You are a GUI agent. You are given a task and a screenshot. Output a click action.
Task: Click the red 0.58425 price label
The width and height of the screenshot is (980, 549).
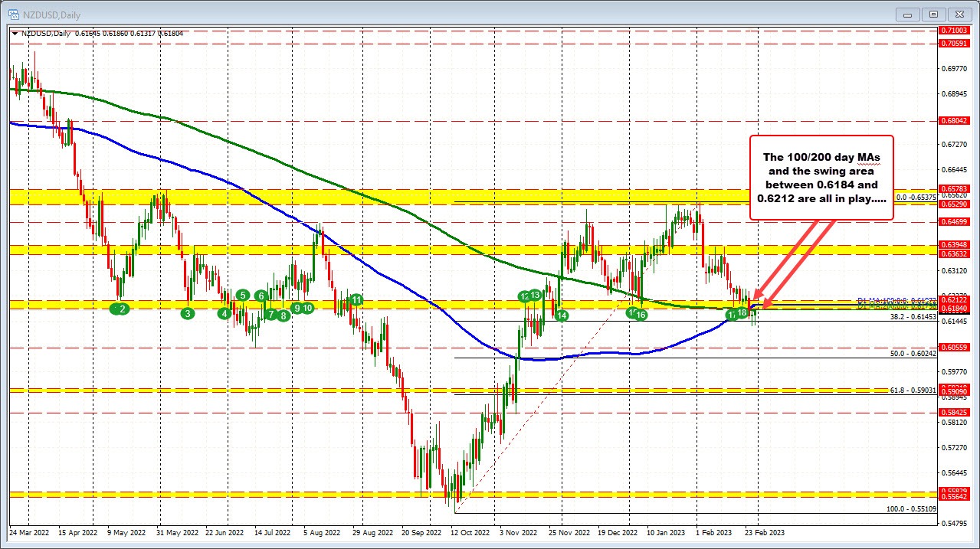pos(954,412)
